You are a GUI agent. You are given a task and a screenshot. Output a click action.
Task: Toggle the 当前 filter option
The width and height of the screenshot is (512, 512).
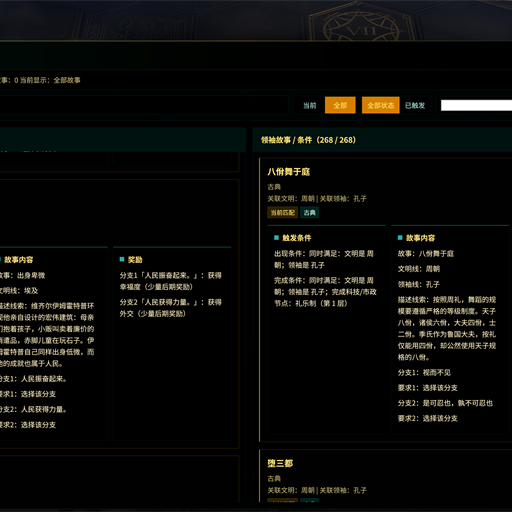click(x=309, y=106)
